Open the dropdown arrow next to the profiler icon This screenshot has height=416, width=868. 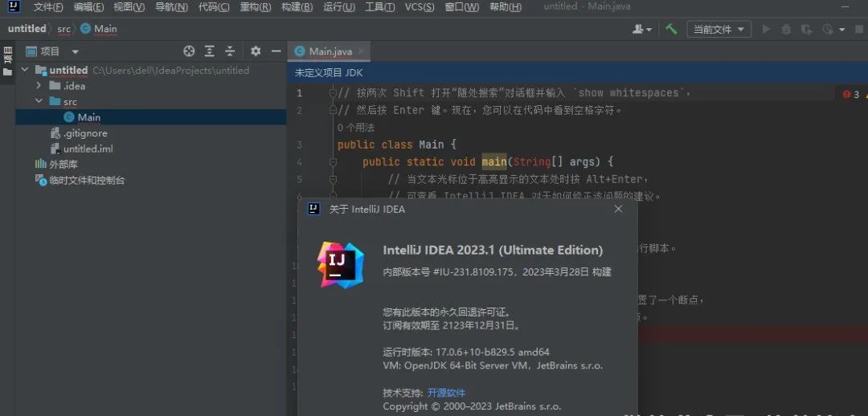click(842, 30)
